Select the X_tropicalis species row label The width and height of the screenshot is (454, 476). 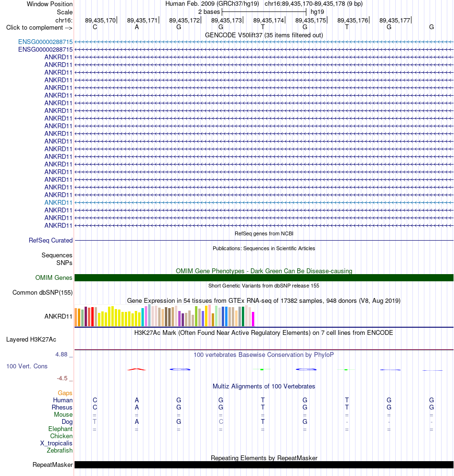(x=56, y=443)
